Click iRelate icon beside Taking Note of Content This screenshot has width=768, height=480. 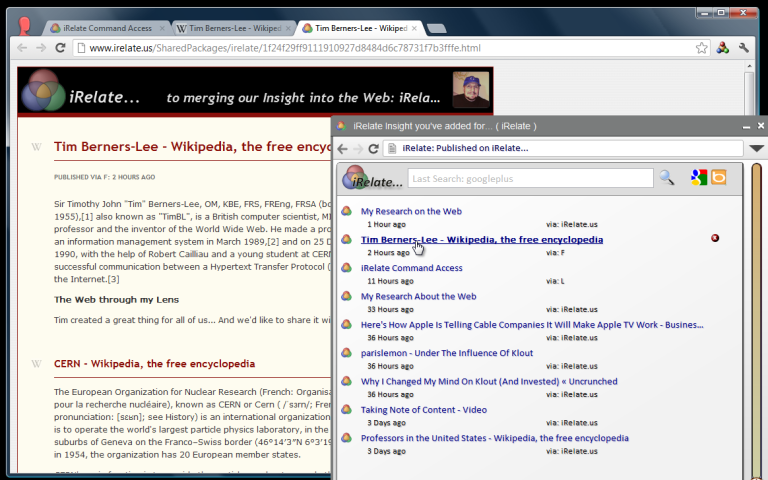click(347, 410)
